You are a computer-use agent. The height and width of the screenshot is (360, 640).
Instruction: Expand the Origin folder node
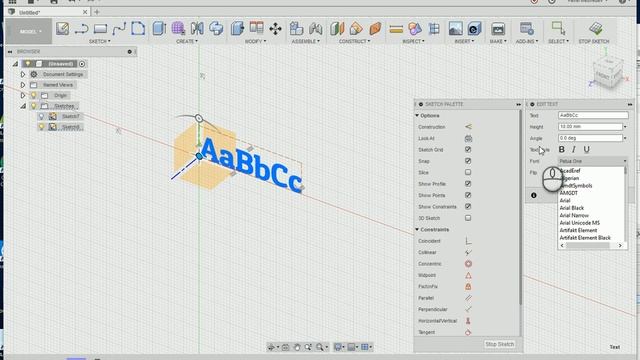tap(23, 96)
